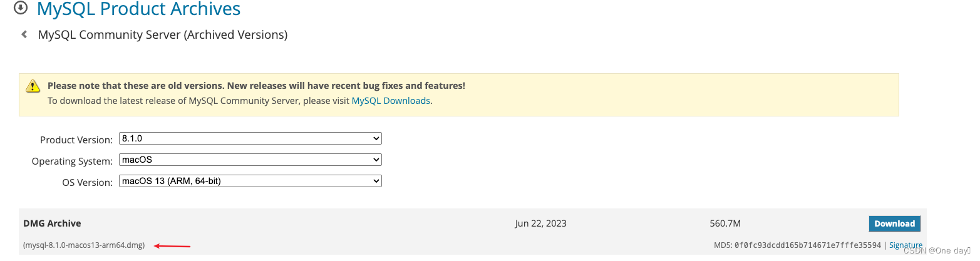
Task: Click the download circle icon beside the page title
Action: [x=21, y=8]
